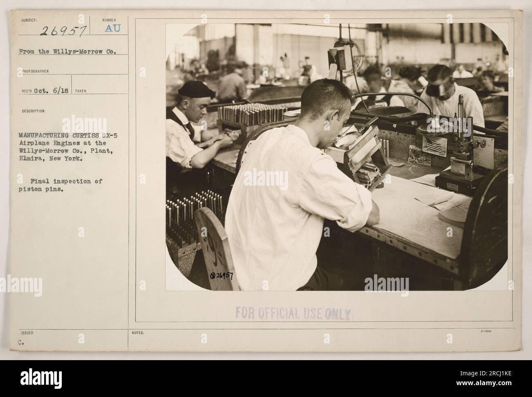Click the 'ISSUED' field label
Screen dimensions: 532x397
(27, 333)
